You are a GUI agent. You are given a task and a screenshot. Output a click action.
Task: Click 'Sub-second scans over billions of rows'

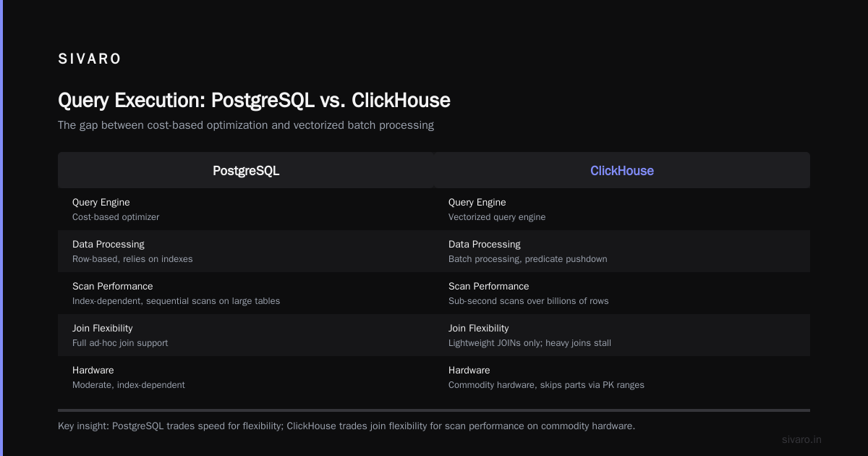pos(529,301)
